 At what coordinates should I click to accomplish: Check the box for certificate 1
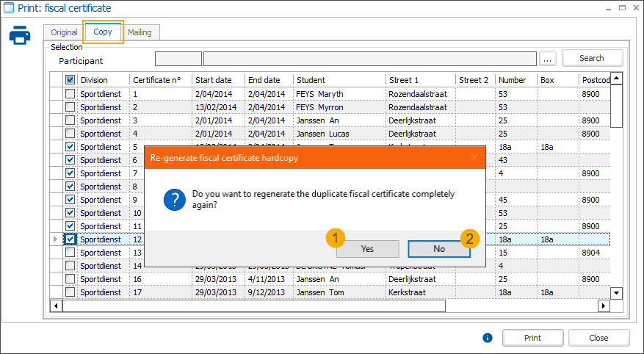[70, 94]
